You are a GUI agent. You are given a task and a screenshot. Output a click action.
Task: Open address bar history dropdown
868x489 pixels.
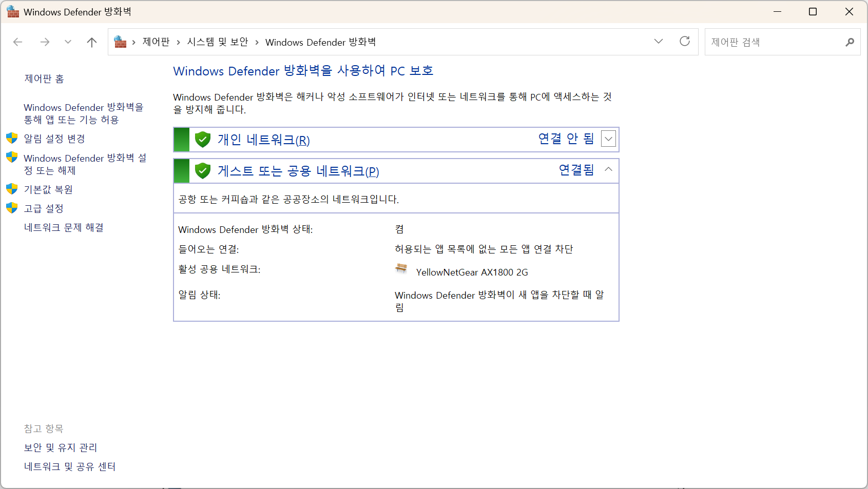point(659,42)
